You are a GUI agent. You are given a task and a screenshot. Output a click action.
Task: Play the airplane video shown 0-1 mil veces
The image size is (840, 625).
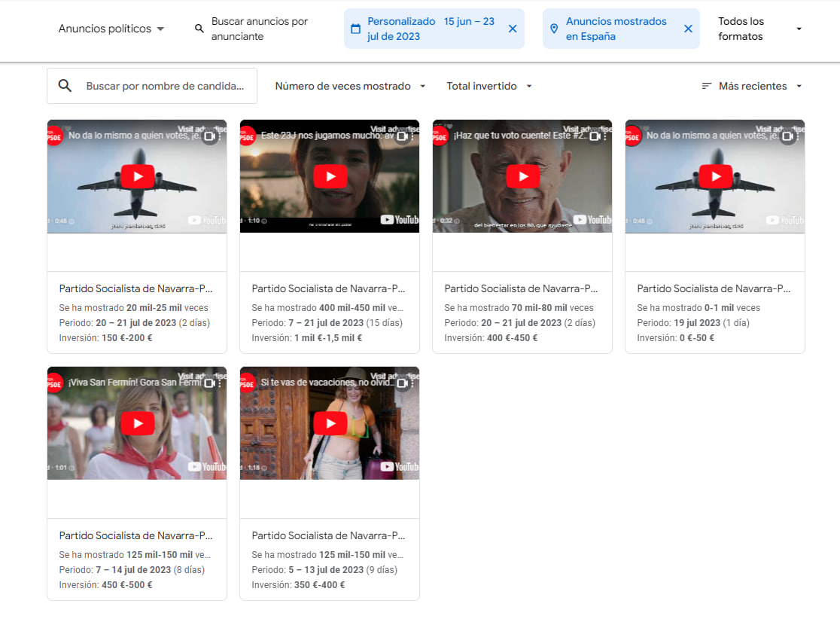(x=716, y=176)
